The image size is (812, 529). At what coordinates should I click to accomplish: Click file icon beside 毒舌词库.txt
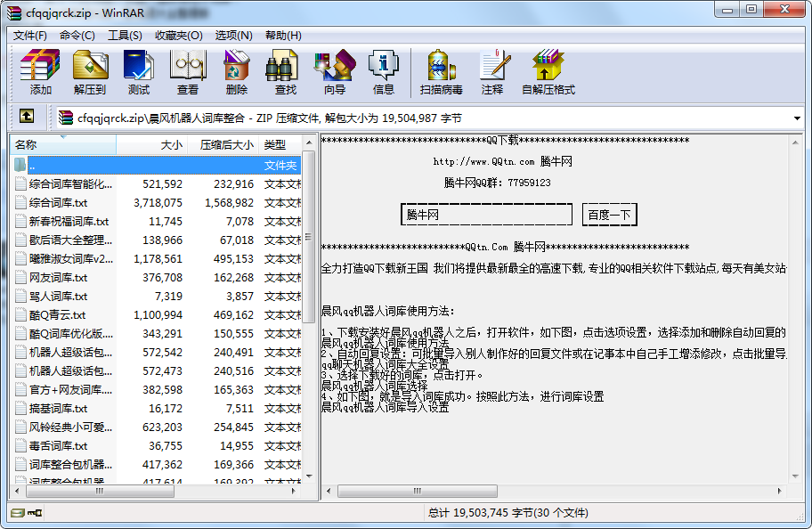pyautogui.click(x=20, y=445)
